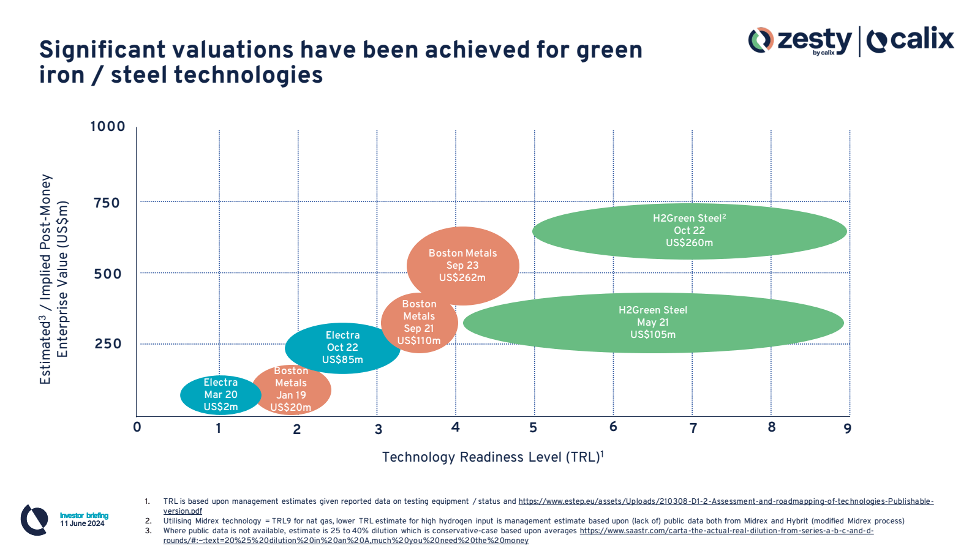Click the 6 x-axis tick label
This screenshot has width=980, height=551.
coord(613,427)
